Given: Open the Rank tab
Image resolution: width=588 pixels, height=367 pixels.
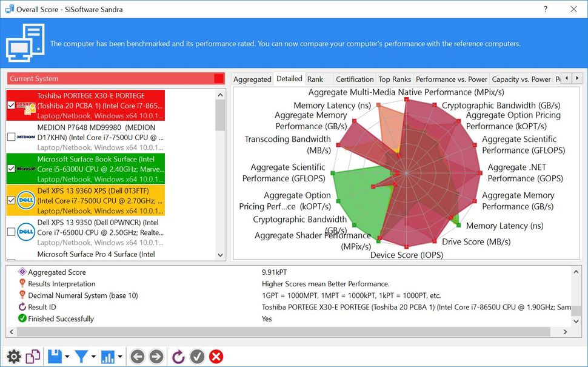Looking at the screenshot, I should point(315,79).
